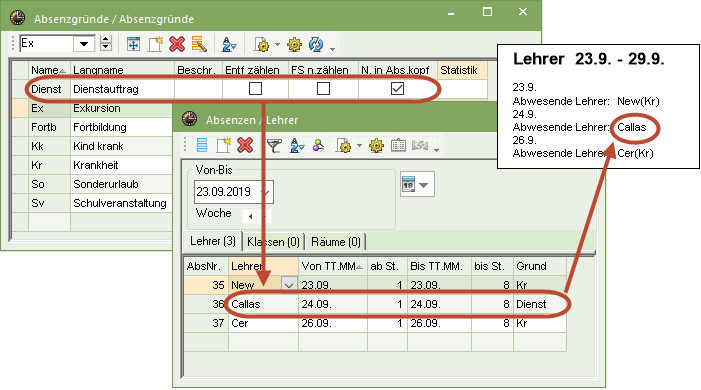Sort by Von TT.MM. column header
The image size is (701, 390).
(332, 266)
